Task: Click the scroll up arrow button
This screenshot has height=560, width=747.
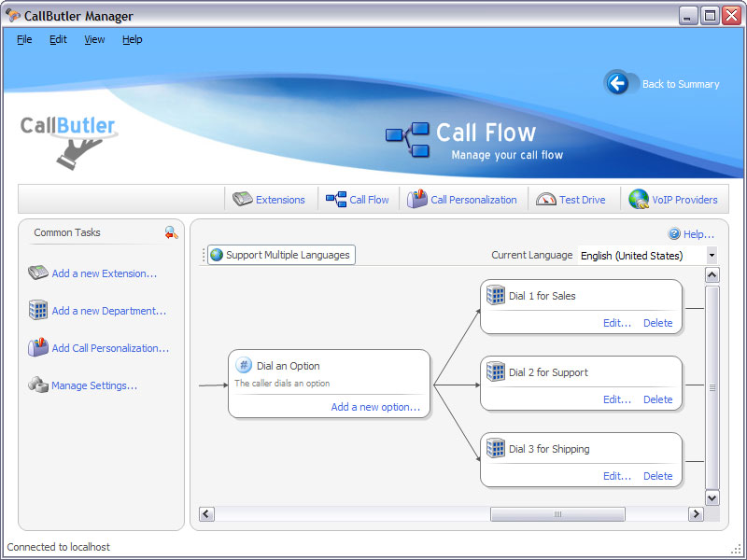Action: tap(712, 275)
